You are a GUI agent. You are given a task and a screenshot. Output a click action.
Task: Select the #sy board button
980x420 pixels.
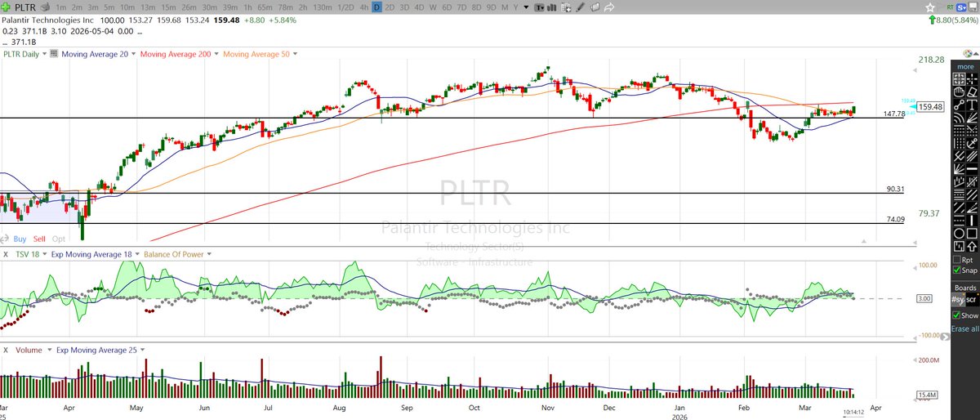click(958, 301)
